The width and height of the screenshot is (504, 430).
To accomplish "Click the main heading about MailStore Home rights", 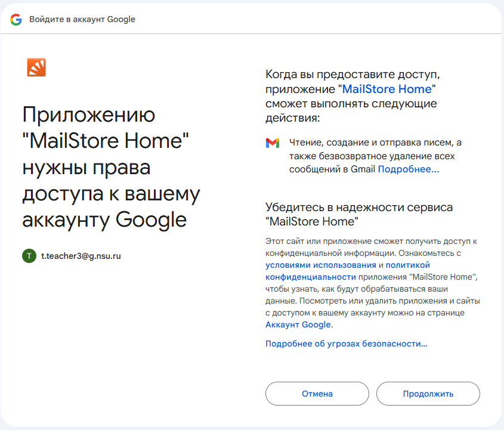I will [x=111, y=167].
